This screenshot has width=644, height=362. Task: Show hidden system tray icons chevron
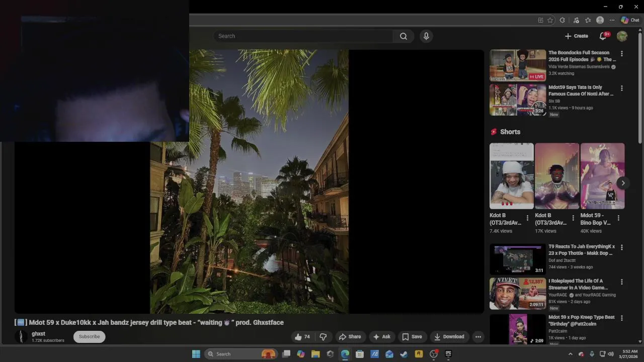click(x=570, y=354)
